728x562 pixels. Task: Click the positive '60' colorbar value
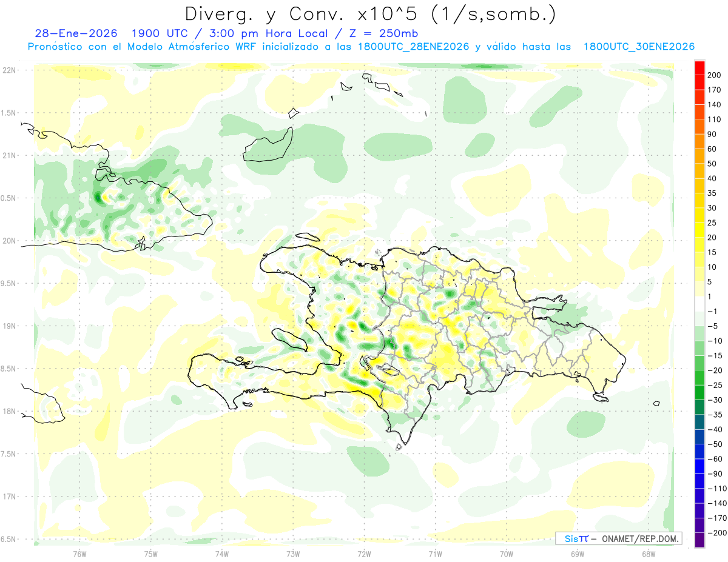point(712,149)
